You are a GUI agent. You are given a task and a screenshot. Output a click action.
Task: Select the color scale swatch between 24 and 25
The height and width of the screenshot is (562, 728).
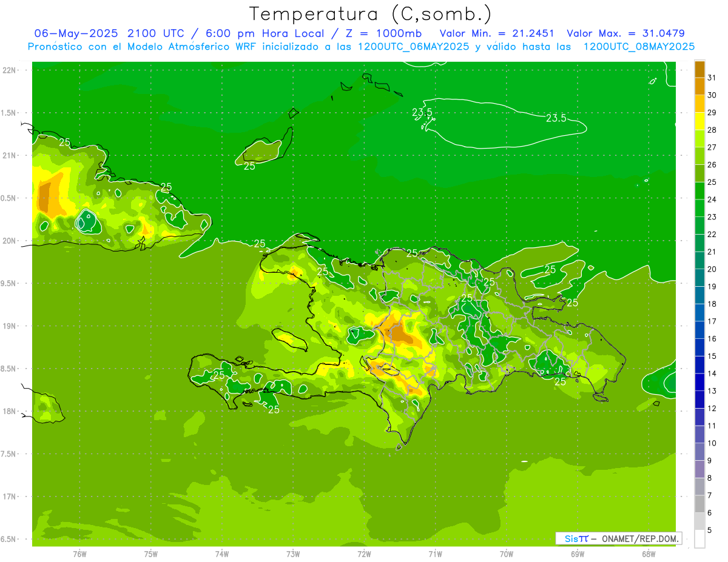(699, 191)
